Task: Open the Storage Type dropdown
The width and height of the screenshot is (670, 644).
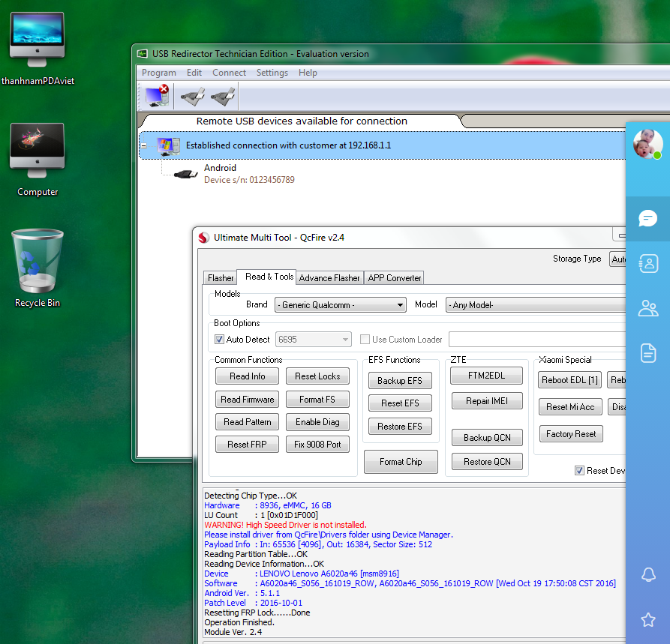Action: [618, 259]
